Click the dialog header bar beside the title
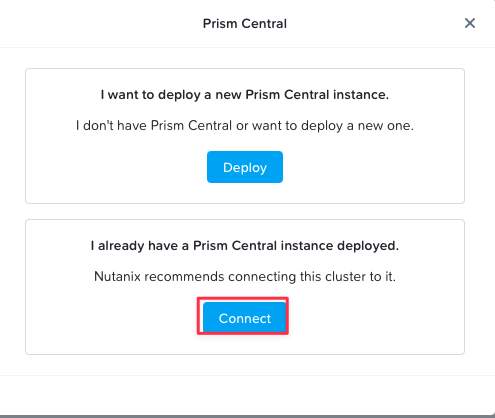 pyautogui.click(x=100, y=23)
